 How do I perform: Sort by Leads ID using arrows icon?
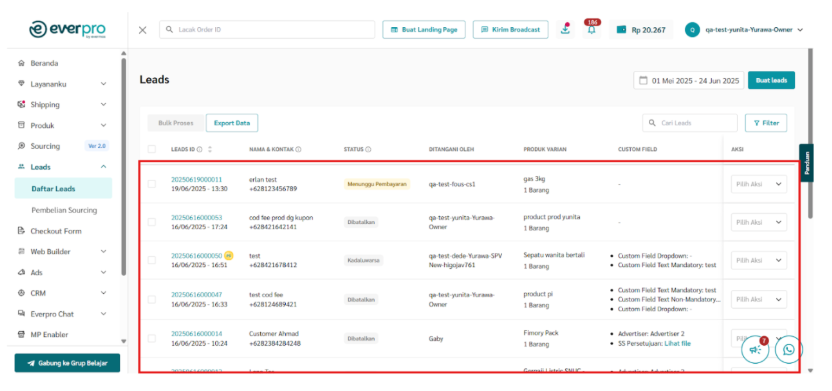point(210,150)
